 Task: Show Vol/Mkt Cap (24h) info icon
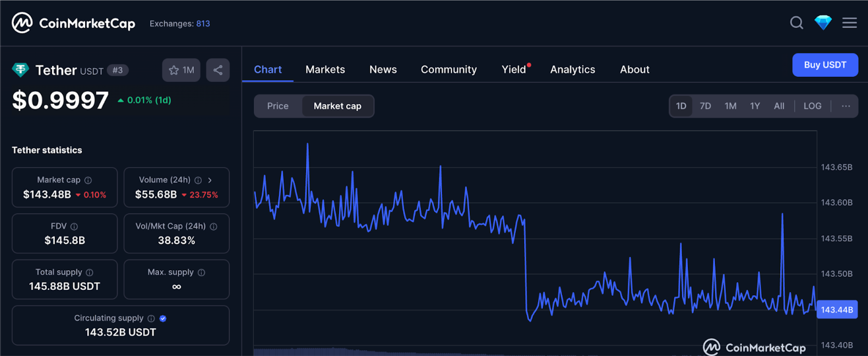pyautogui.click(x=213, y=226)
